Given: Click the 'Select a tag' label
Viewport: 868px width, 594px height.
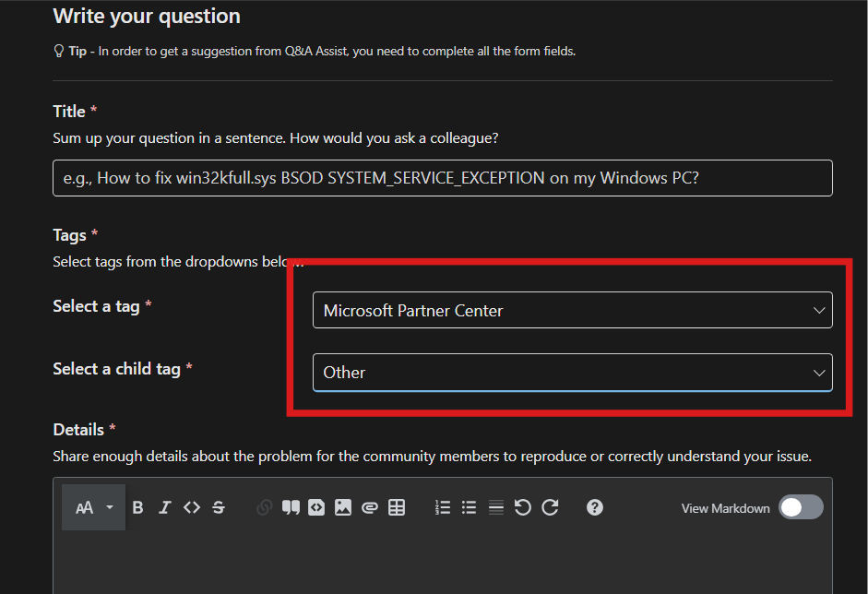Looking at the screenshot, I should click(96, 306).
